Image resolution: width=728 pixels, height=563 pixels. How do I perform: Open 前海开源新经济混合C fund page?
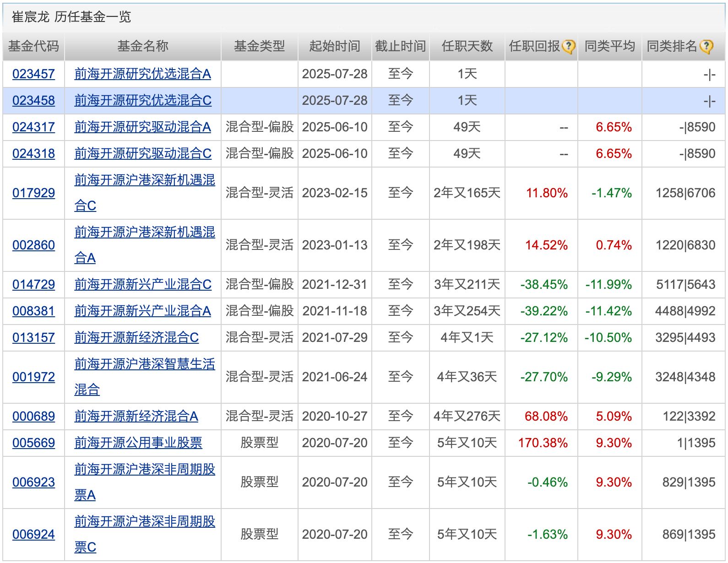click(136, 337)
